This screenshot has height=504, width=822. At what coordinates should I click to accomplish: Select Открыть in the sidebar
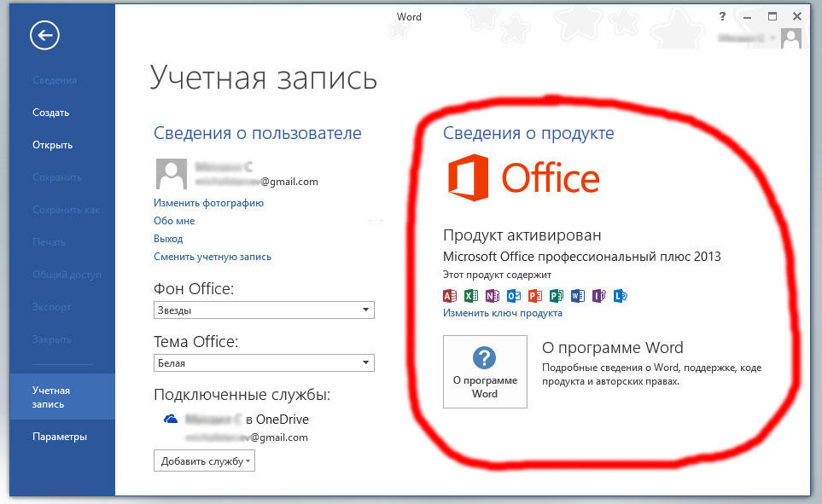click(52, 145)
